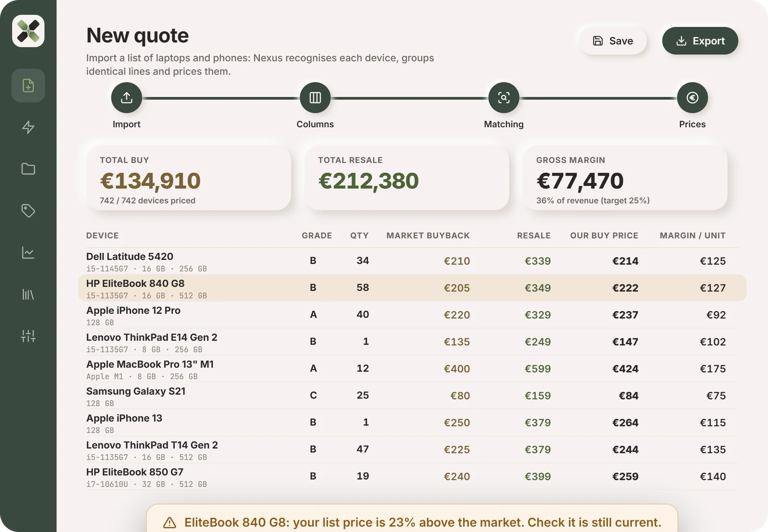Select the HP EliteBook 840 G8 row
This screenshot has width=768, height=532.
tap(412, 288)
